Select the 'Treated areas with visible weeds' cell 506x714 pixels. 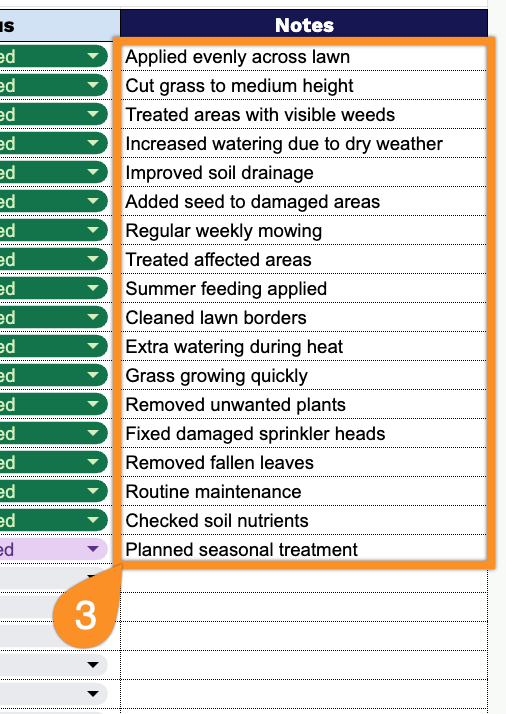pos(304,114)
